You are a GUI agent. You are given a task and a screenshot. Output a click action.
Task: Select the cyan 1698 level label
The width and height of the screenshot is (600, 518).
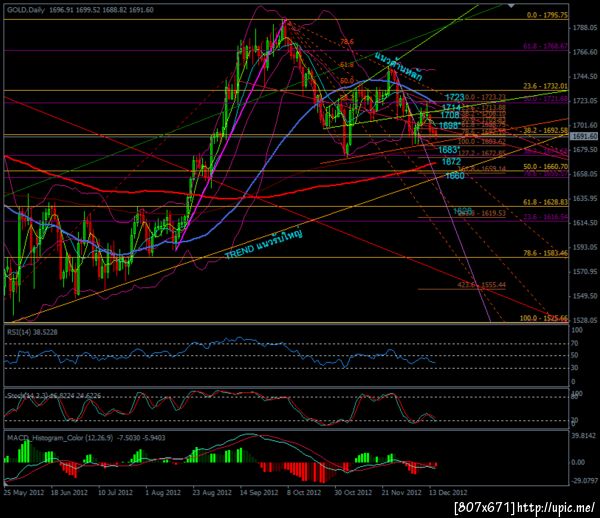(449, 125)
